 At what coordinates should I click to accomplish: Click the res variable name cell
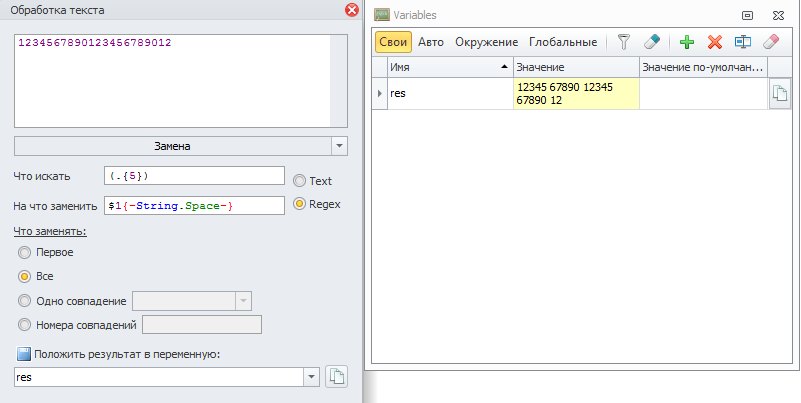click(450, 93)
